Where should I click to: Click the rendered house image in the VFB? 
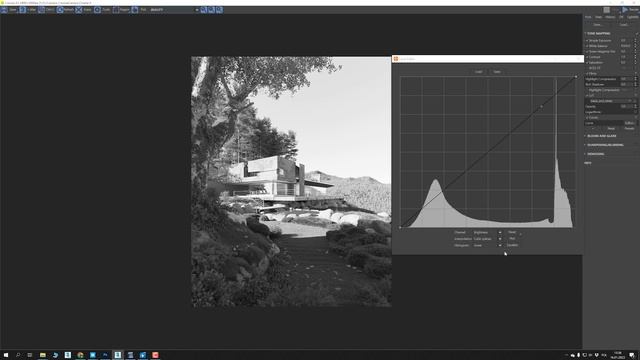tap(291, 181)
